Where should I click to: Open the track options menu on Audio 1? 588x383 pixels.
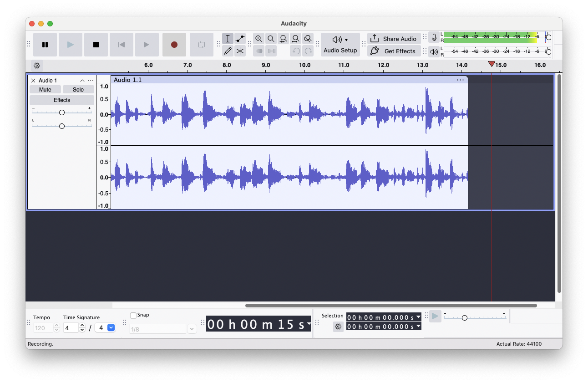coord(91,80)
